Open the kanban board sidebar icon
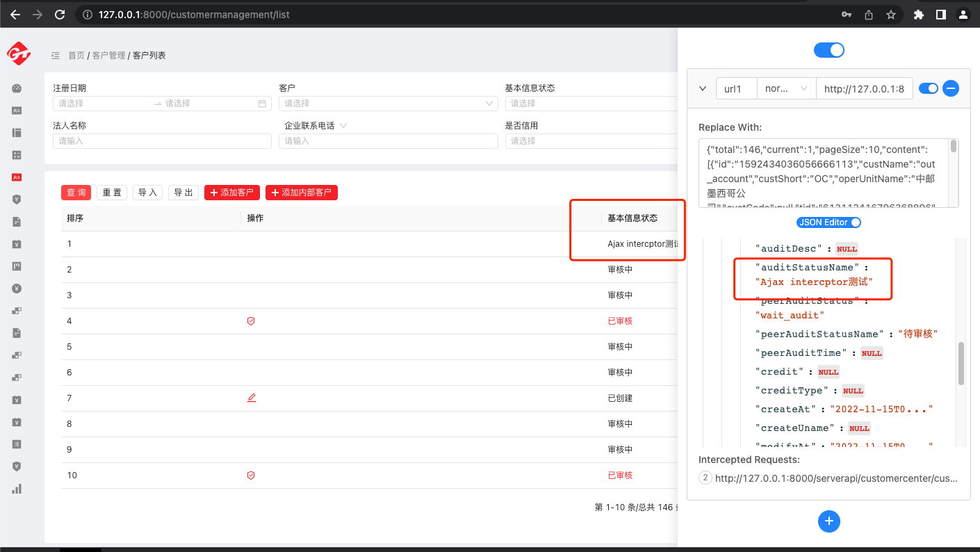The width and height of the screenshot is (980, 552). [17, 266]
